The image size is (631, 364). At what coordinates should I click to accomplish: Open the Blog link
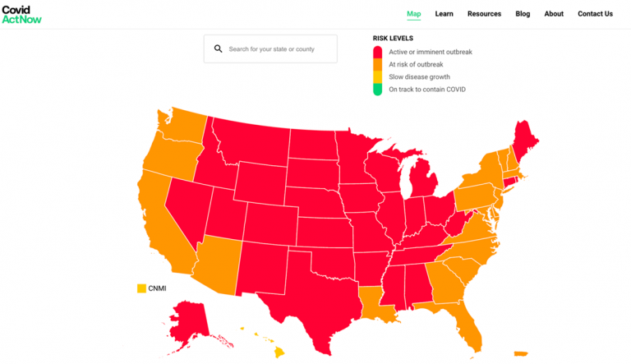point(523,14)
